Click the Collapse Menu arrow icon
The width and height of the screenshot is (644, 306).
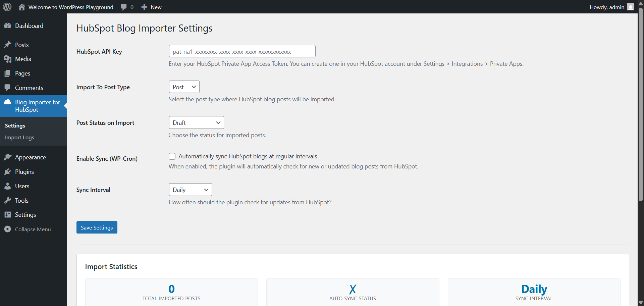click(7, 229)
